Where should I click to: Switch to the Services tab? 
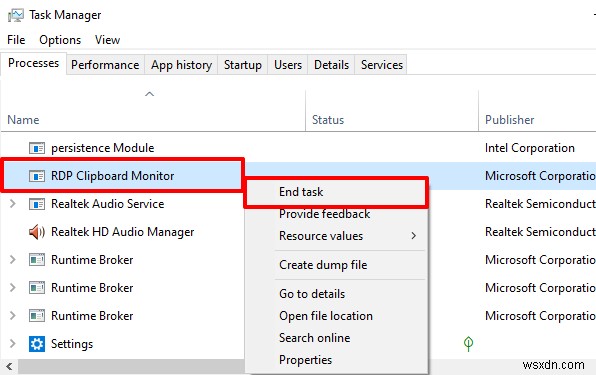[382, 65]
